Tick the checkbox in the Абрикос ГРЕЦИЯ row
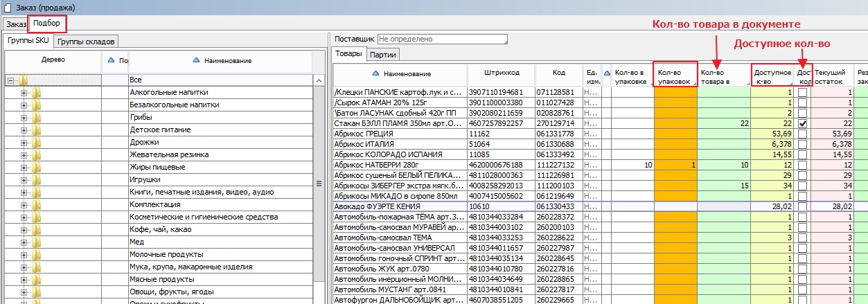 point(802,133)
